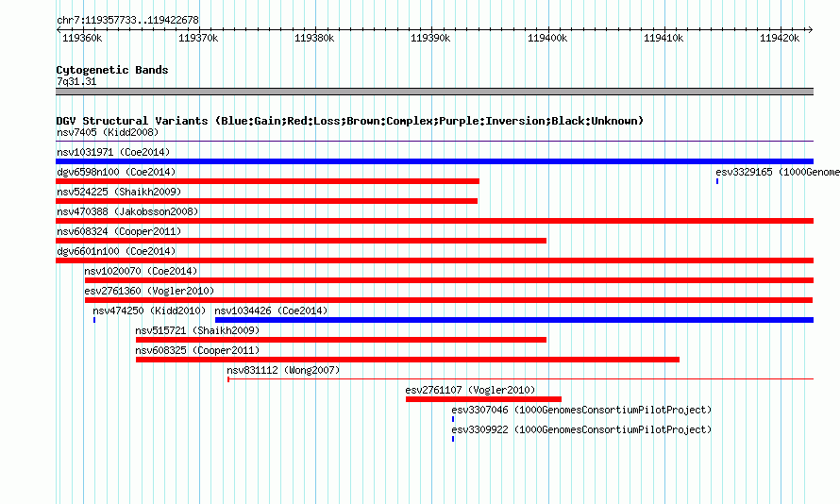Click the small blue esv3307046 marker
The image size is (840, 504).
(453, 419)
